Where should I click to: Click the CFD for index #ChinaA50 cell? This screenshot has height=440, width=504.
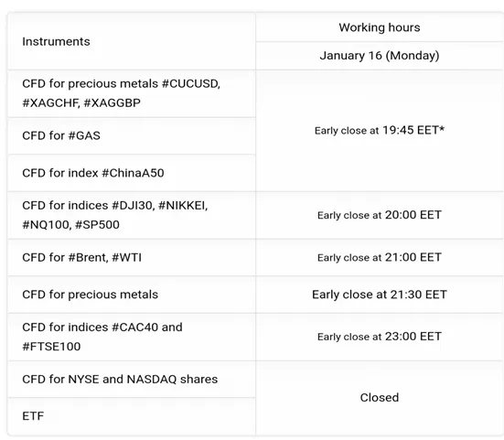[x=132, y=173]
